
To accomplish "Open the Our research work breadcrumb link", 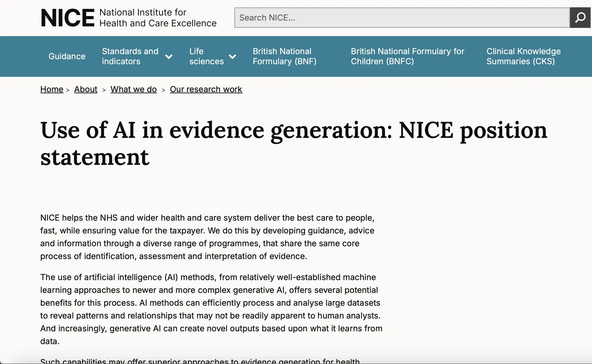I will pyautogui.click(x=206, y=89).
